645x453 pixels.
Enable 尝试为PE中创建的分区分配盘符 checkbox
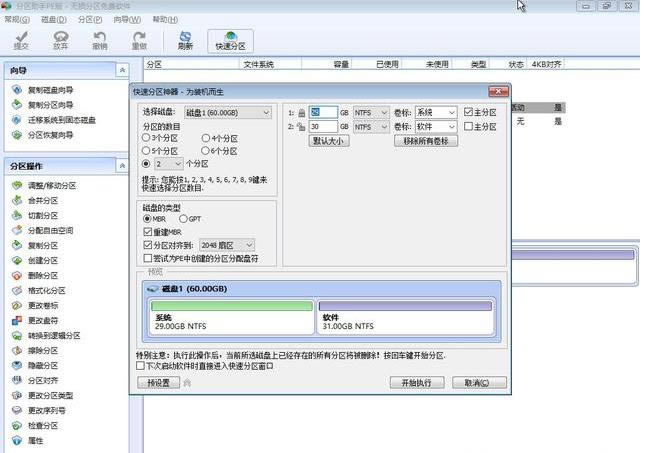[148, 258]
